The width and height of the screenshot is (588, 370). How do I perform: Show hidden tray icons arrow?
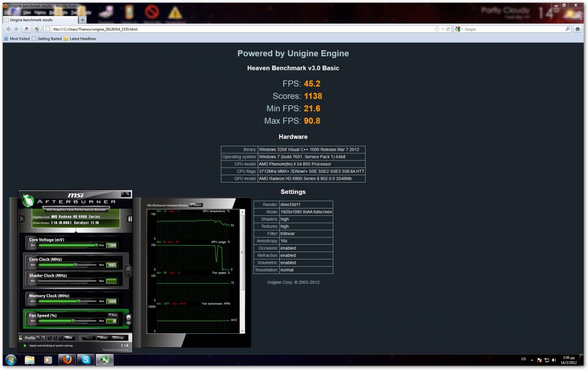click(x=532, y=360)
